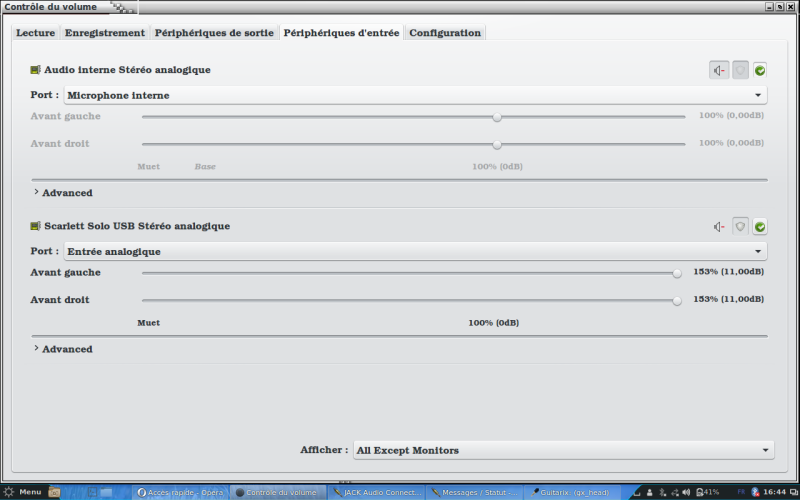Click the blue Bluetooth tray icon
Viewport: 800px width, 500px height.
755,492
